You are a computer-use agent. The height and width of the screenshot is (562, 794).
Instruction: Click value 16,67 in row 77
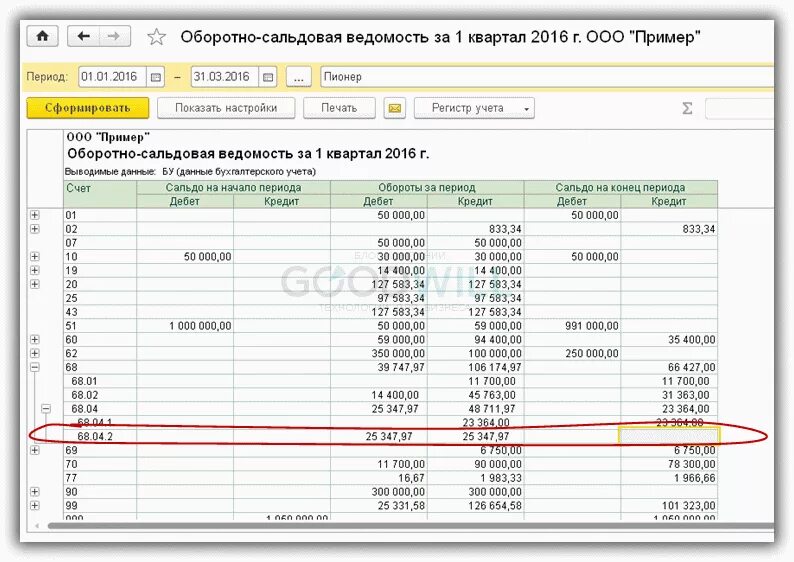point(411,477)
